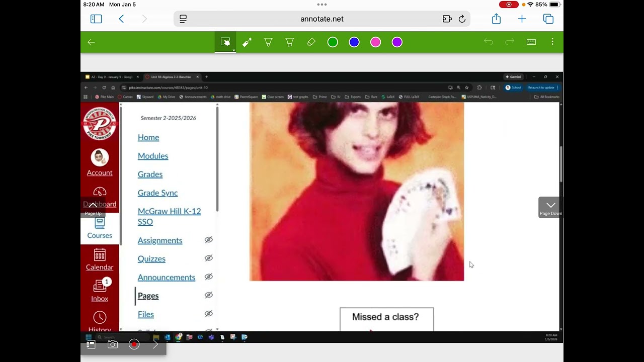
Task: Pick the purple pen color
Action: (397, 42)
